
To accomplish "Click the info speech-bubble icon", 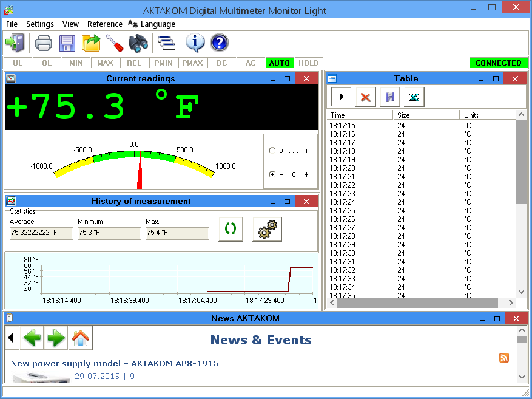I will point(195,43).
